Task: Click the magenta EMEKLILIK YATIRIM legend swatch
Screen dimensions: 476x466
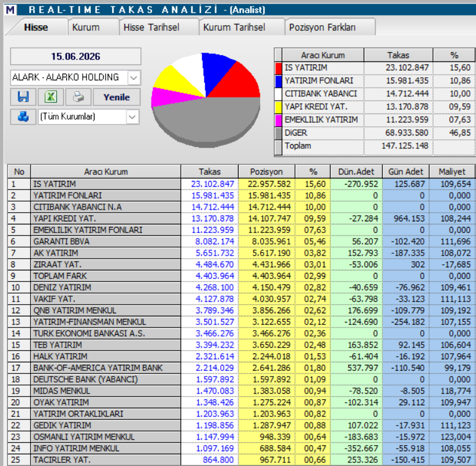Action: pos(278,120)
